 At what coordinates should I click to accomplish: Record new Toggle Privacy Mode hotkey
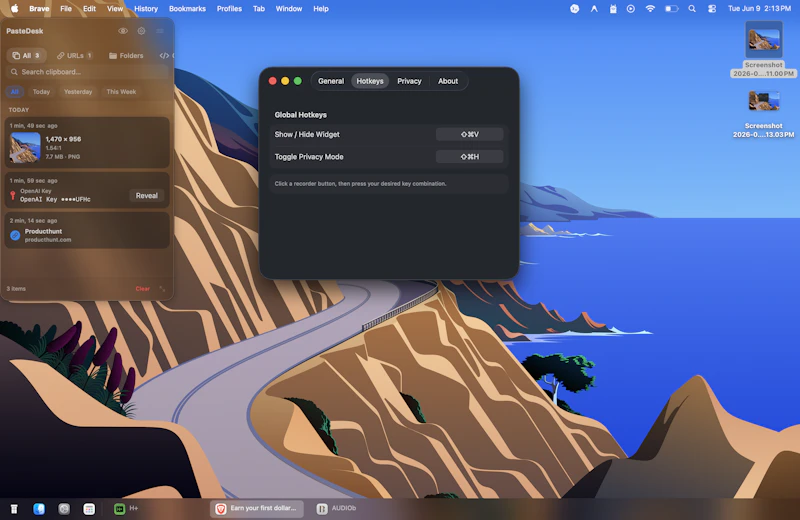469,157
